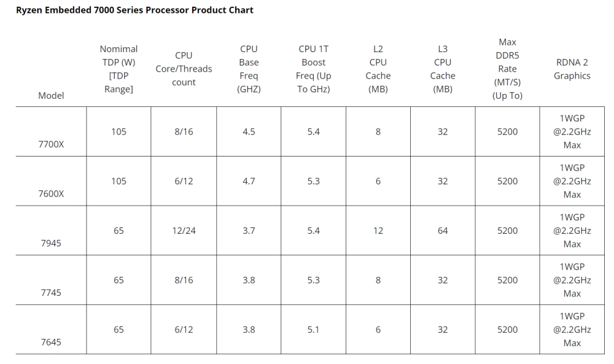614x364 pixels.
Task: Select the 7700X model cell
Action: pyautogui.click(x=51, y=144)
